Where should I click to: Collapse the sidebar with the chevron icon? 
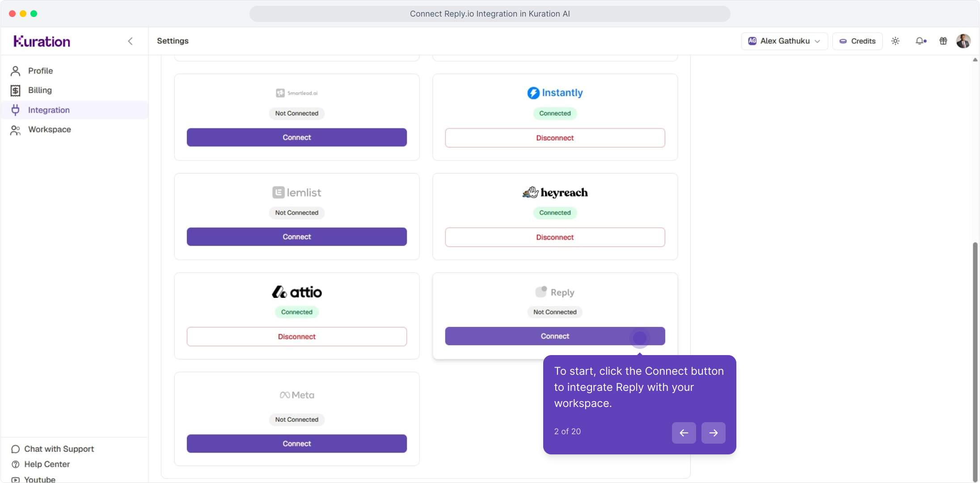[x=130, y=41]
